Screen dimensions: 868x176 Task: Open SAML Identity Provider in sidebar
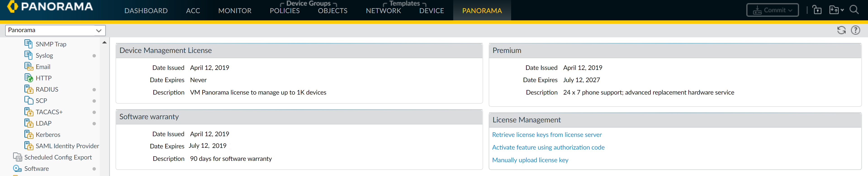(x=67, y=146)
